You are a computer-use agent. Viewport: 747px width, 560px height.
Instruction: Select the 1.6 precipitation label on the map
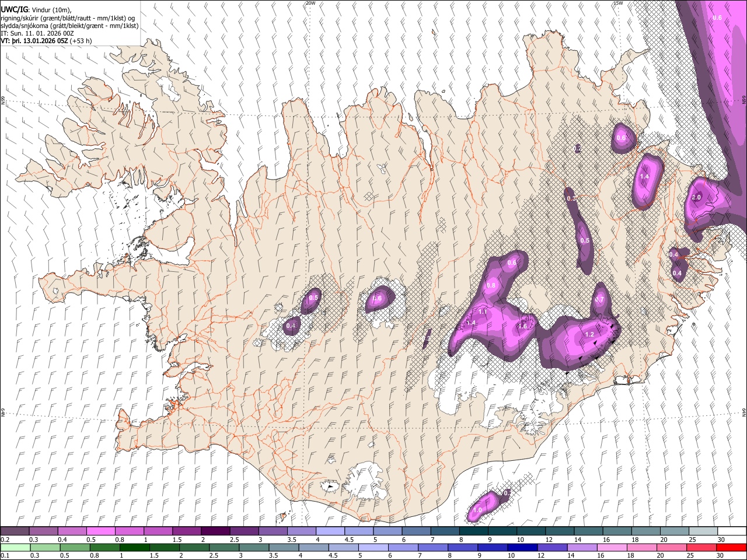(x=523, y=327)
